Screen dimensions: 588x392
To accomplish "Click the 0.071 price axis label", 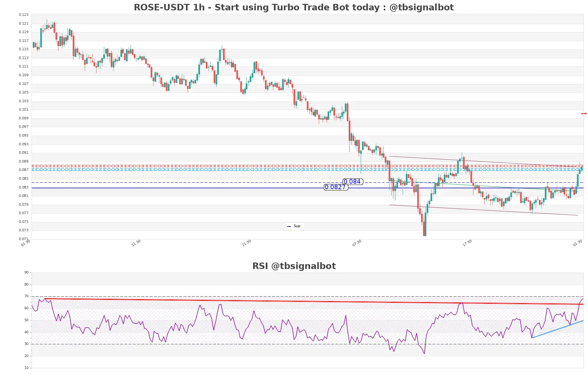I will tap(23, 239).
